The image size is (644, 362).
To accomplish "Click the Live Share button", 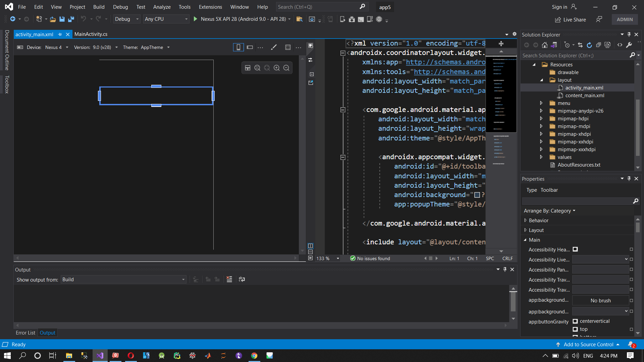I will pos(571,20).
